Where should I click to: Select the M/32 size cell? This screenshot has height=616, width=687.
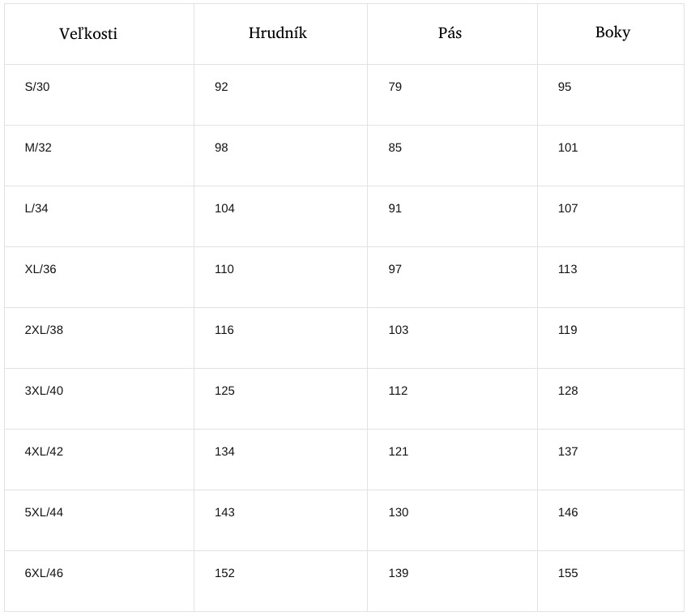(99, 156)
